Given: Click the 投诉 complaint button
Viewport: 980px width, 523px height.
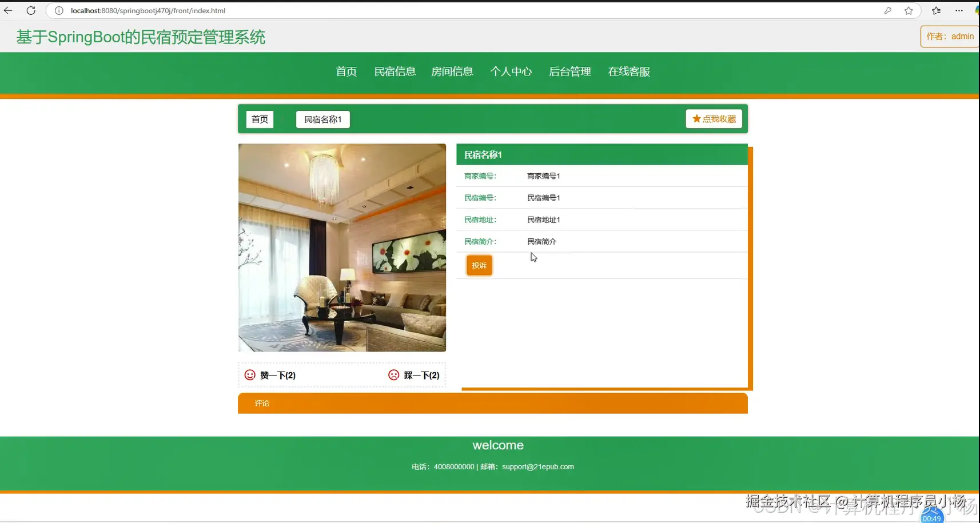Looking at the screenshot, I should pyautogui.click(x=479, y=265).
